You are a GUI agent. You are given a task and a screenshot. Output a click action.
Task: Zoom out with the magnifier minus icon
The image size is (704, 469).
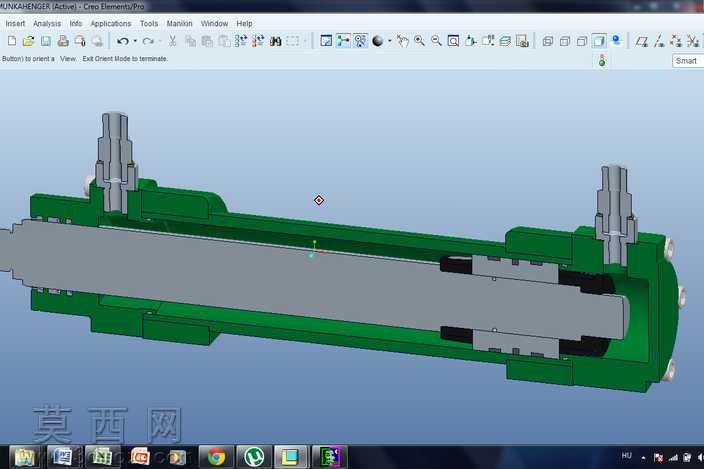pyautogui.click(x=436, y=41)
